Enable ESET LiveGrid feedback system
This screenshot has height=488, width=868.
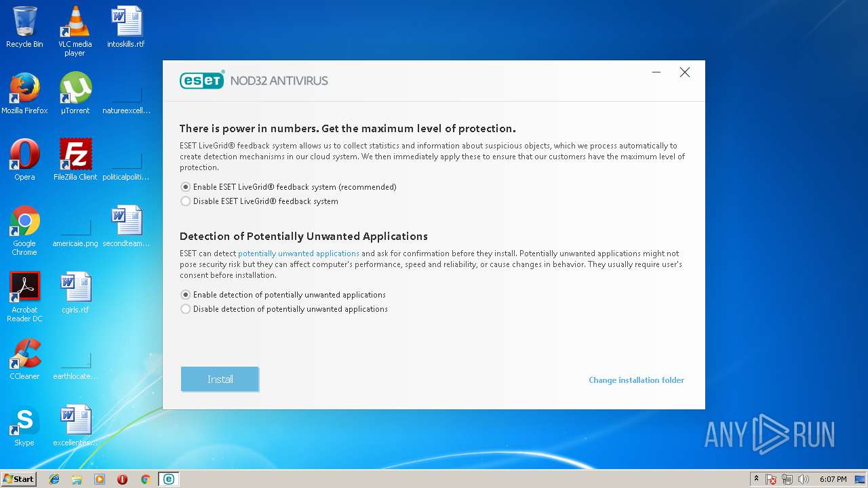click(288, 186)
